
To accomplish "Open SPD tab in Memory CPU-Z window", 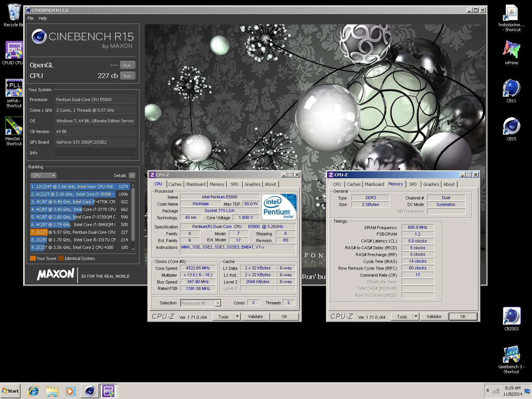I will [413, 184].
